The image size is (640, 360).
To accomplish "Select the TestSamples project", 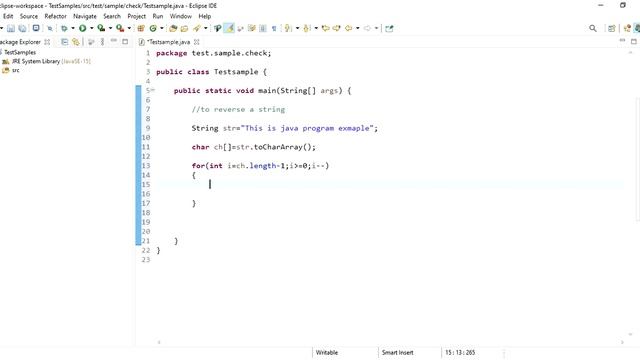I will click(20, 52).
